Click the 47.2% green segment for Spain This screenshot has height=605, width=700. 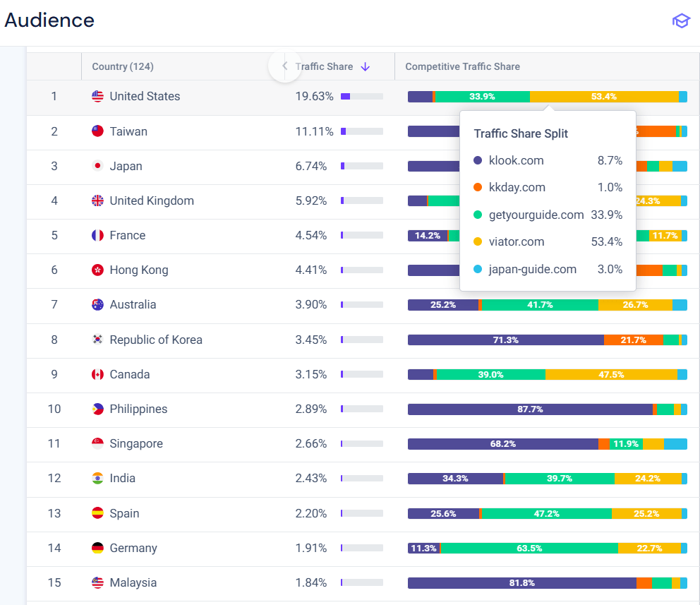[546, 513]
